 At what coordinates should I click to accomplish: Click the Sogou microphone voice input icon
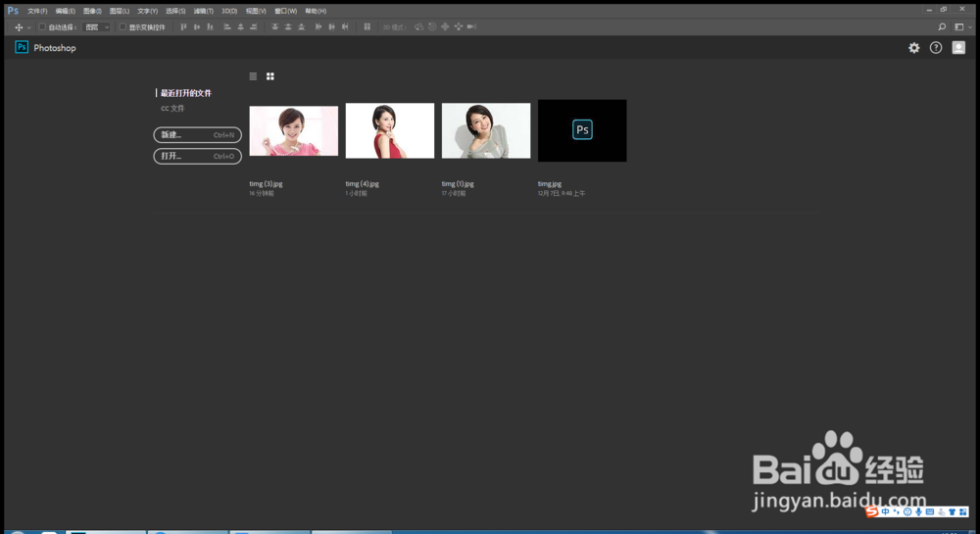(x=919, y=511)
